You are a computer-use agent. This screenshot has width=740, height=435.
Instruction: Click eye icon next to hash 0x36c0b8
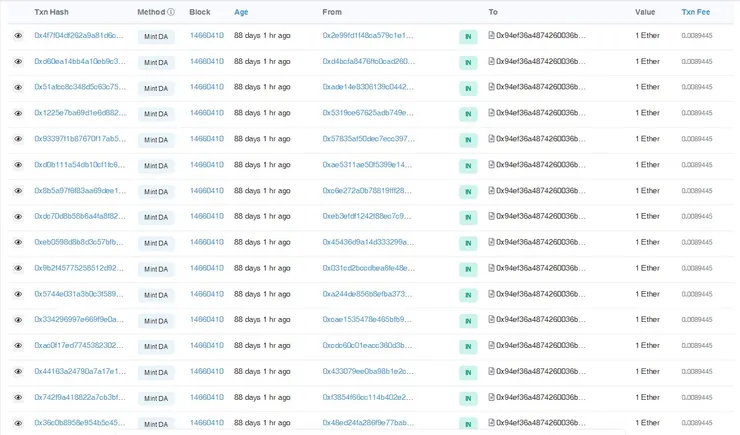click(18, 423)
